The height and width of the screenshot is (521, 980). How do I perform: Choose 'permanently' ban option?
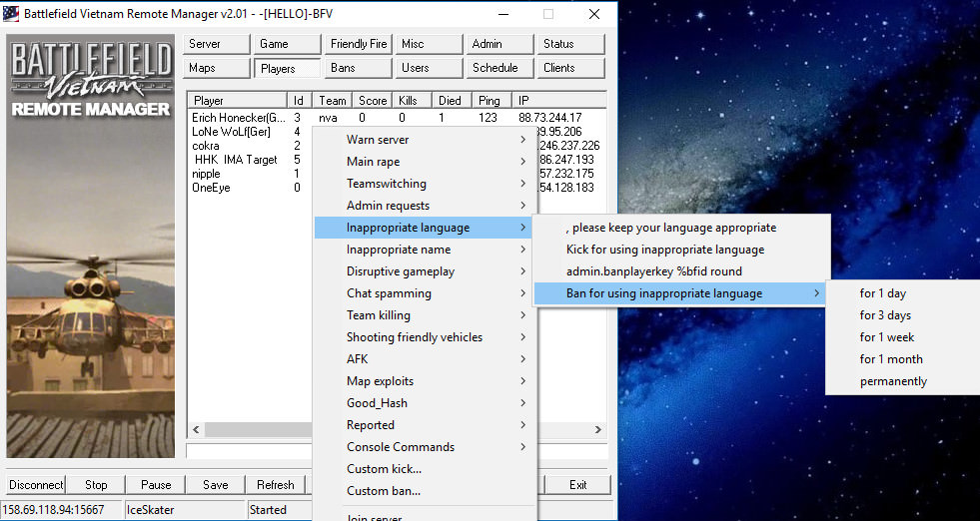coord(893,381)
